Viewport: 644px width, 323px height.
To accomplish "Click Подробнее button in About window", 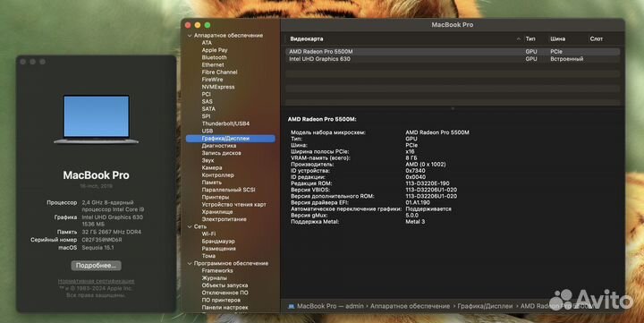I will (96, 266).
